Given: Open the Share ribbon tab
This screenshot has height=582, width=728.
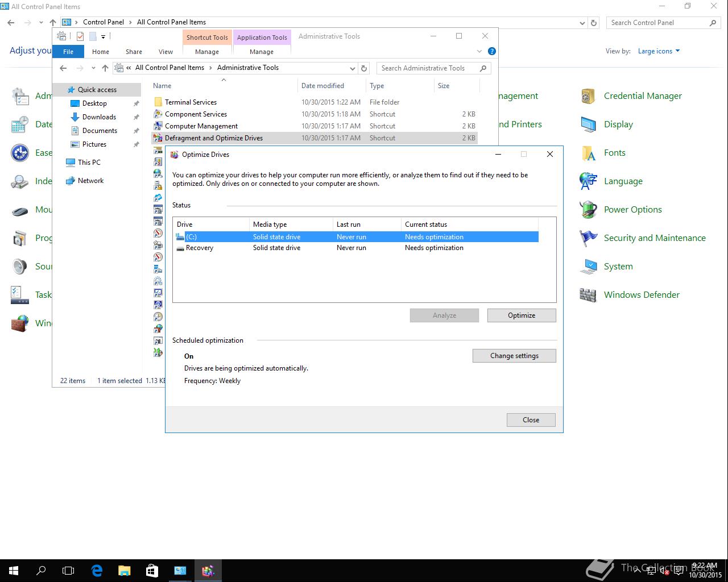Looking at the screenshot, I should click(x=134, y=52).
